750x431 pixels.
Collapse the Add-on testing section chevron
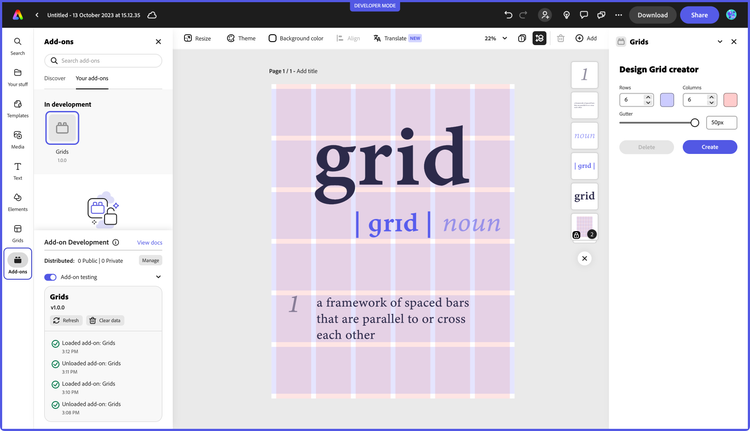[158, 277]
